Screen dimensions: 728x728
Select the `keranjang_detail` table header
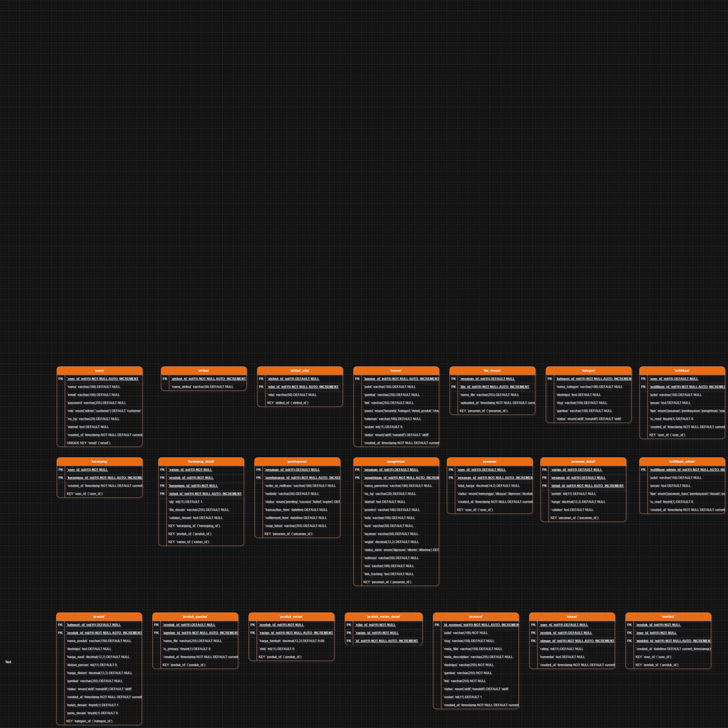(x=201, y=461)
